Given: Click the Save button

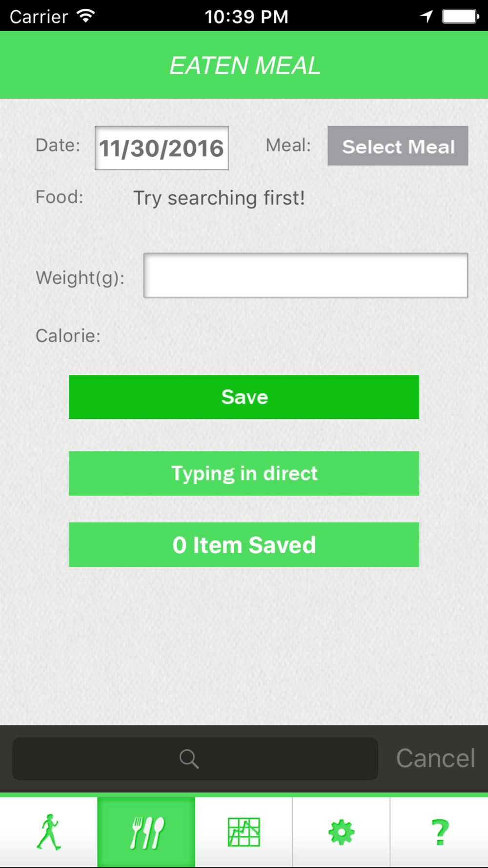Looking at the screenshot, I should click(x=244, y=397).
